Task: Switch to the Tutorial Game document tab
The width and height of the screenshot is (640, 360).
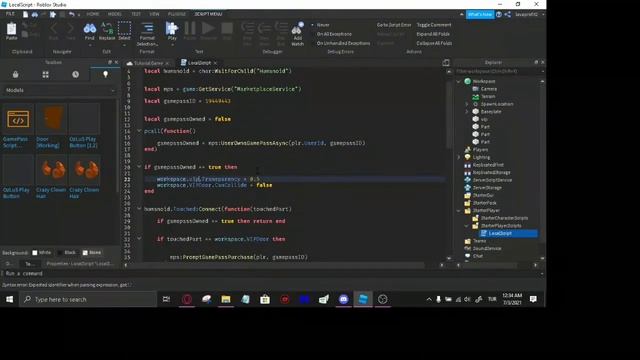Action: pos(148,63)
